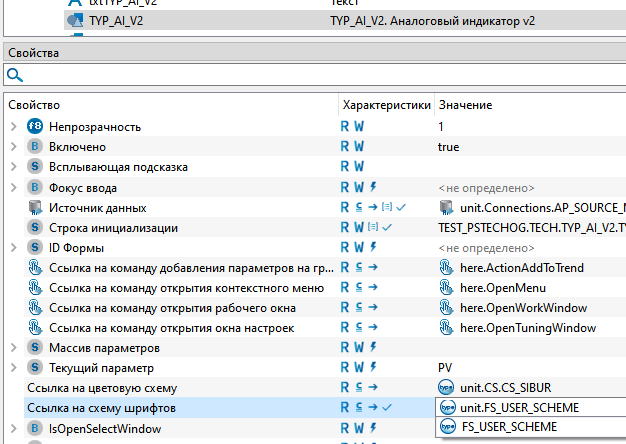Click the hand icon of Ссылка на команду открытия контекстного меню
Screen dimensions: 626x444
pos(35,288)
